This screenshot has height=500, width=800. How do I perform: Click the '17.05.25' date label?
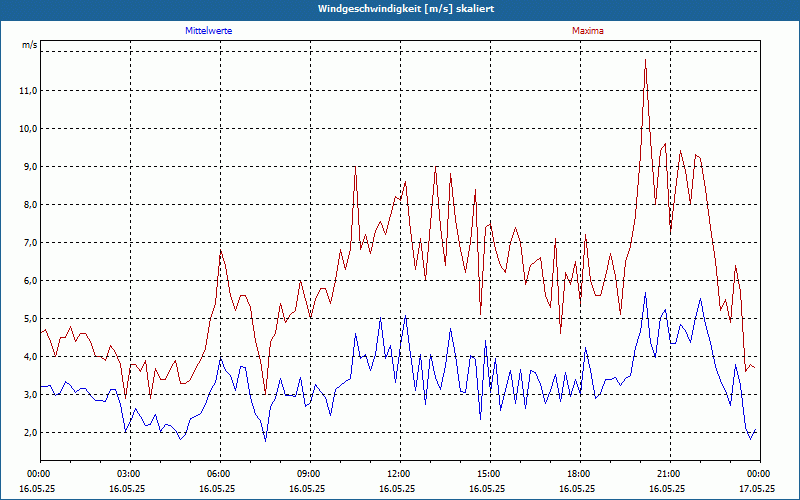(757, 488)
